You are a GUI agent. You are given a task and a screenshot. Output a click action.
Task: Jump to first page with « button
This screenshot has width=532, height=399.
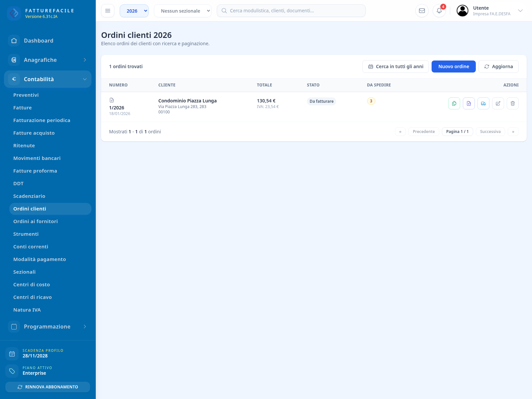pos(400,132)
